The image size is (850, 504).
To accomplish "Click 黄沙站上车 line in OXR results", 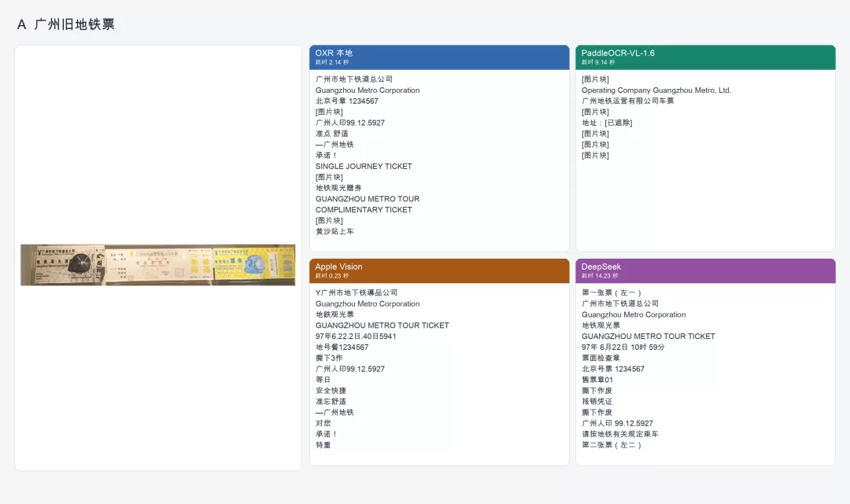I will click(x=334, y=231).
